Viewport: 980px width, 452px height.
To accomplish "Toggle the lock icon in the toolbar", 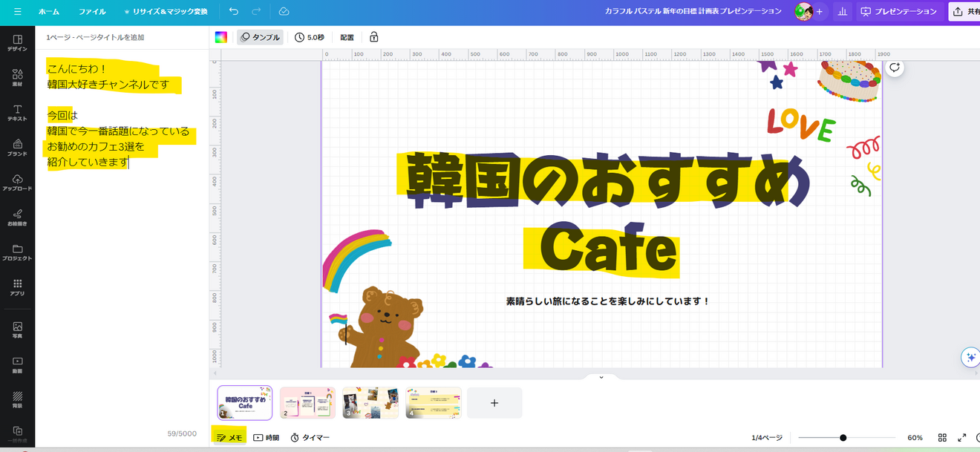I will [374, 36].
